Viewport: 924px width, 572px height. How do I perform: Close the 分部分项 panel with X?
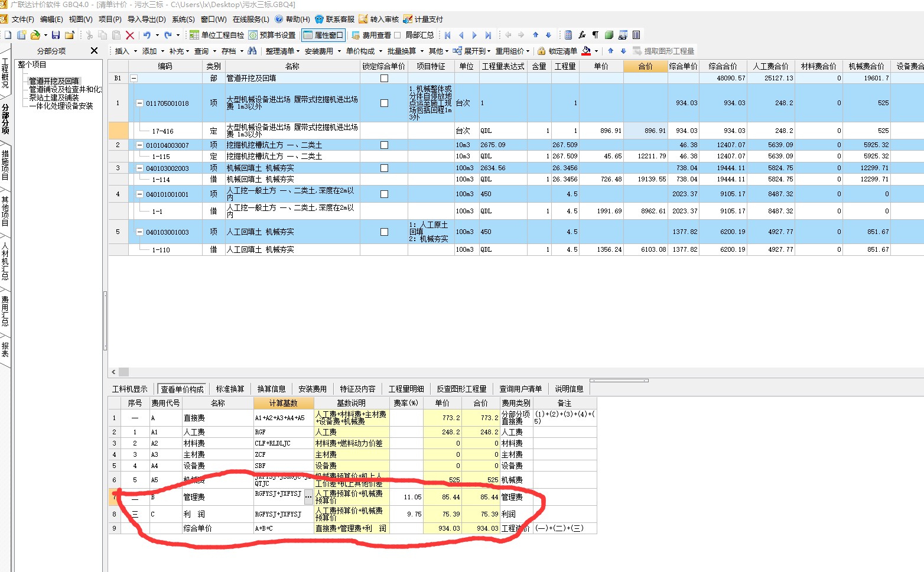click(x=94, y=51)
